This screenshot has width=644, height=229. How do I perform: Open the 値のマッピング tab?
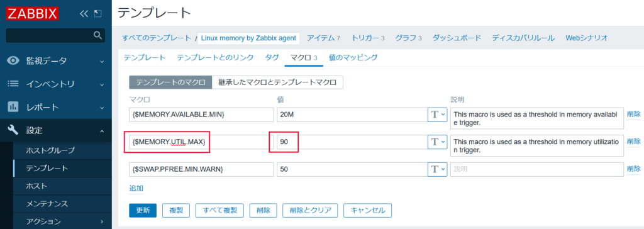tap(353, 57)
